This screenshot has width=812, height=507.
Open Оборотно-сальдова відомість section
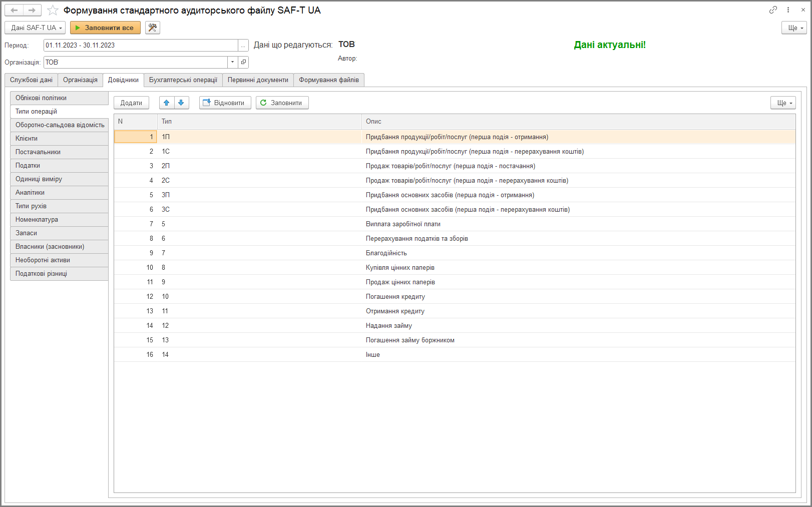pyautogui.click(x=59, y=125)
